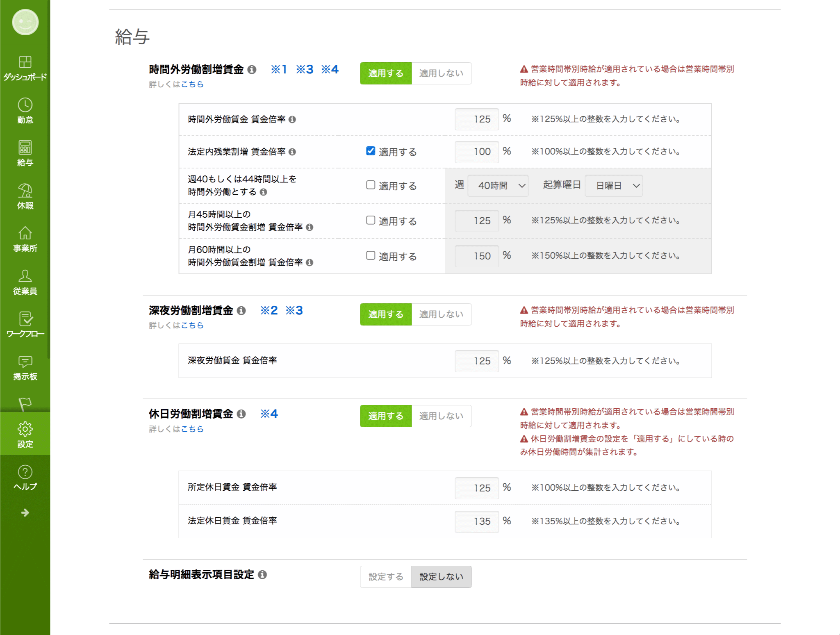The height and width of the screenshot is (635, 840).
Task: Click 法定休日賃金 rate input showing 135
Action: (476, 521)
